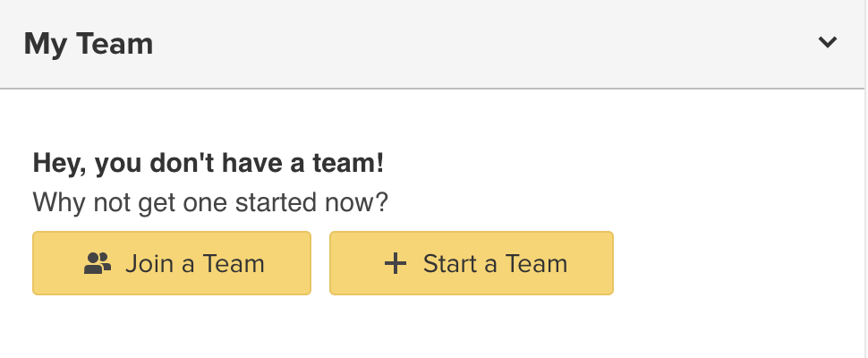868x358 pixels.
Task: Tap the group-of-people glyph
Action: point(98,263)
